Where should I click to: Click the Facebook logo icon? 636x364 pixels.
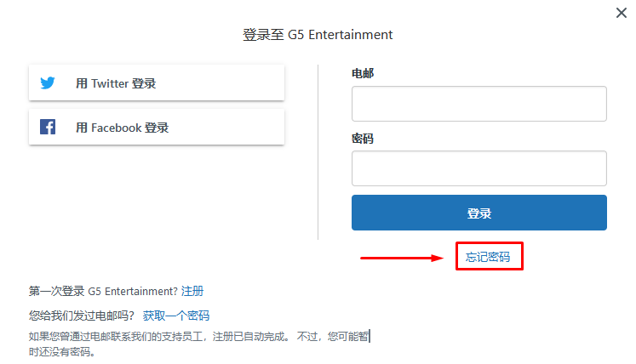tap(48, 127)
